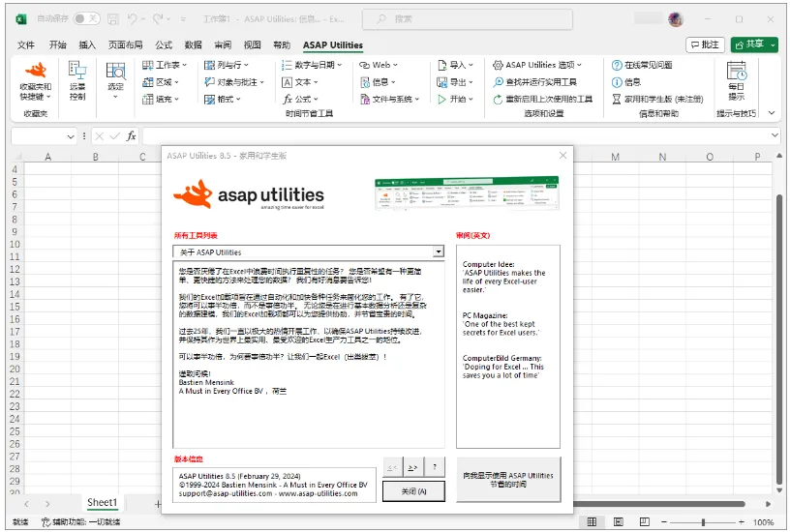
Task: Click the 关闭 (A) close button
Action: 413,491
